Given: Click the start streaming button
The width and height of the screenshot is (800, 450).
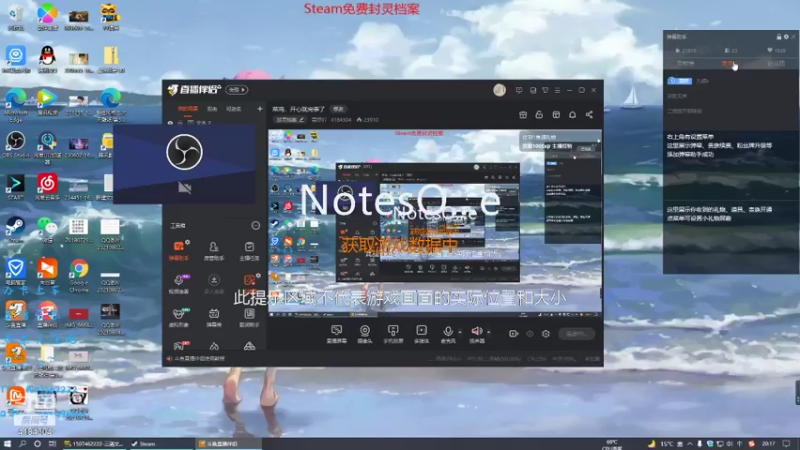Looking at the screenshot, I should click(577, 334).
